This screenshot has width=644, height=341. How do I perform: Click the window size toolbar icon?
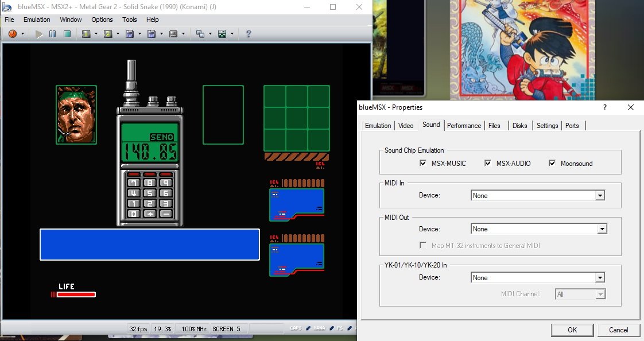(x=200, y=34)
